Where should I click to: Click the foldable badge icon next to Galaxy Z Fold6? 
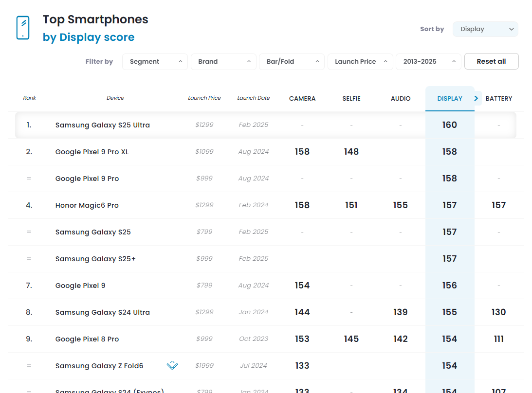click(172, 366)
